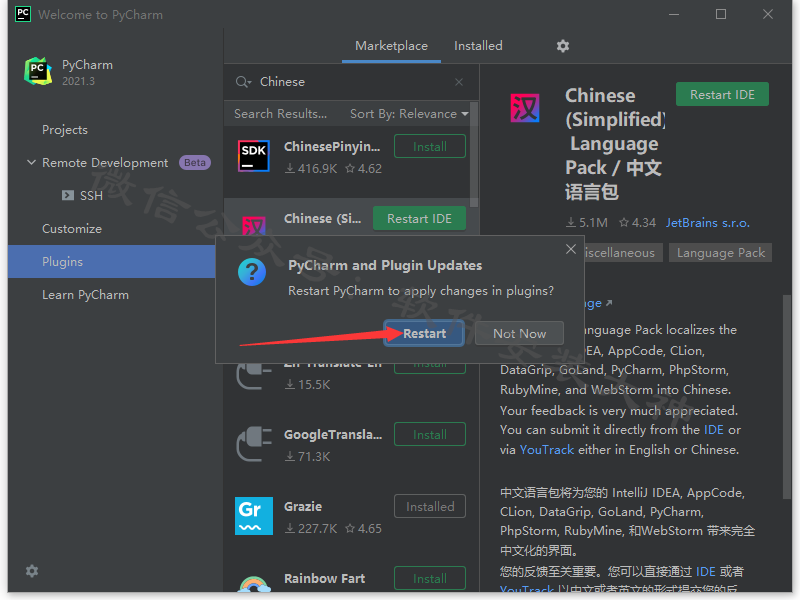This screenshot has height=600, width=800.
Task: Choose Not Now in the update dialog
Action: click(x=519, y=334)
